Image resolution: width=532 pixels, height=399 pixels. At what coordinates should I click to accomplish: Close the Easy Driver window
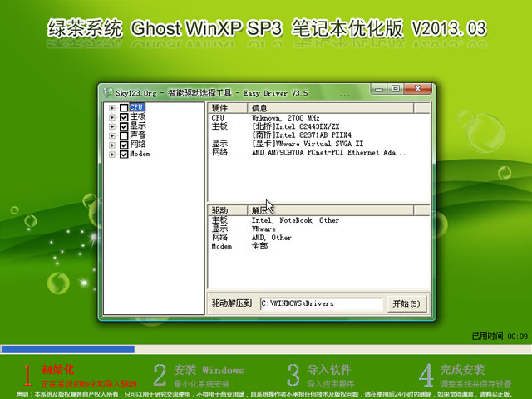[x=417, y=89]
